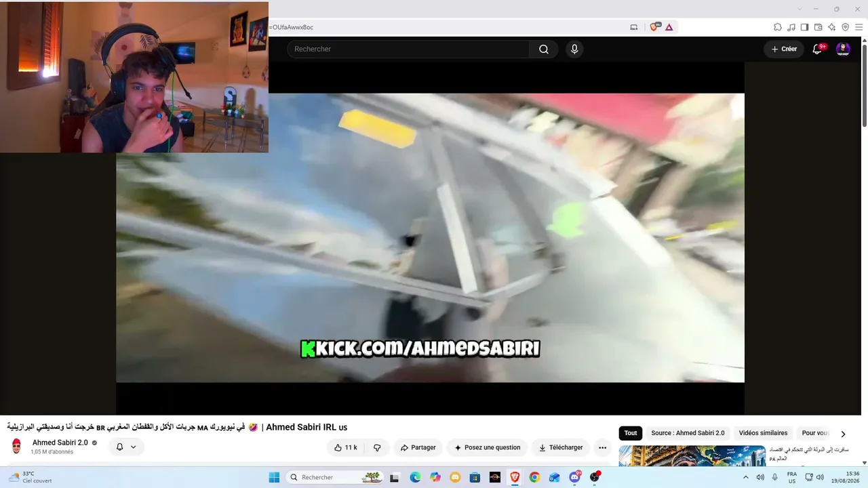The width and height of the screenshot is (868, 488).
Task: Click the video title 'Ahmed Sabiri IRL us'
Action: (x=307, y=427)
